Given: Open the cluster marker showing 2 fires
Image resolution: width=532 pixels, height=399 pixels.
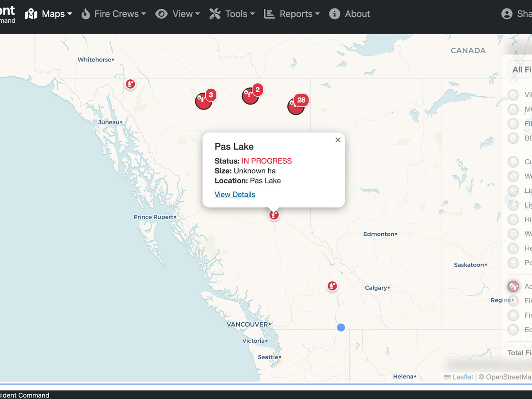Looking at the screenshot, I should 250,95.
